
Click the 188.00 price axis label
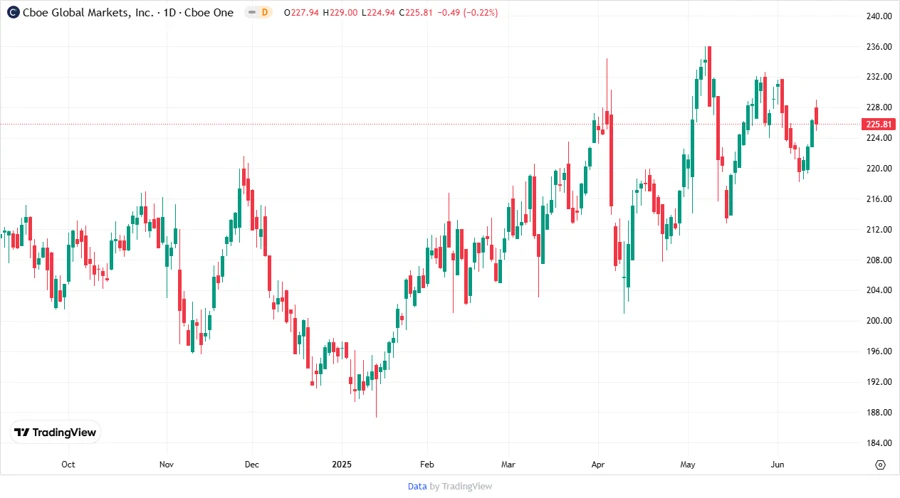coord(879,413)
